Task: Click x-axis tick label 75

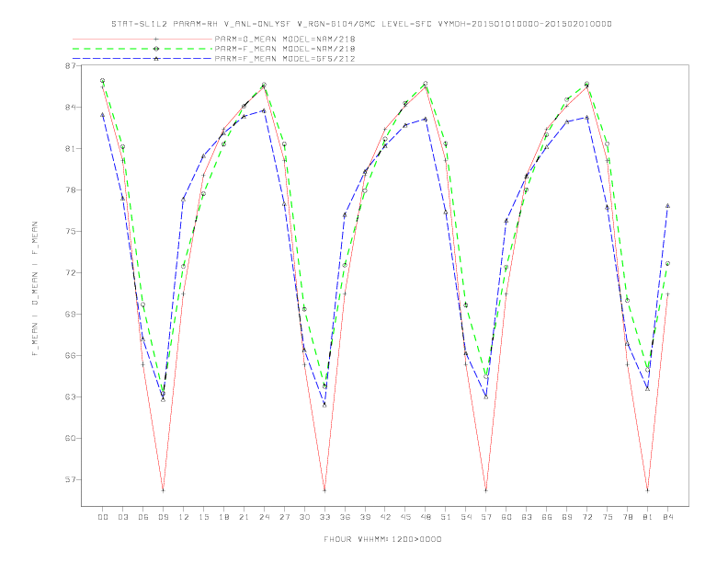Action: coord(608,517)
